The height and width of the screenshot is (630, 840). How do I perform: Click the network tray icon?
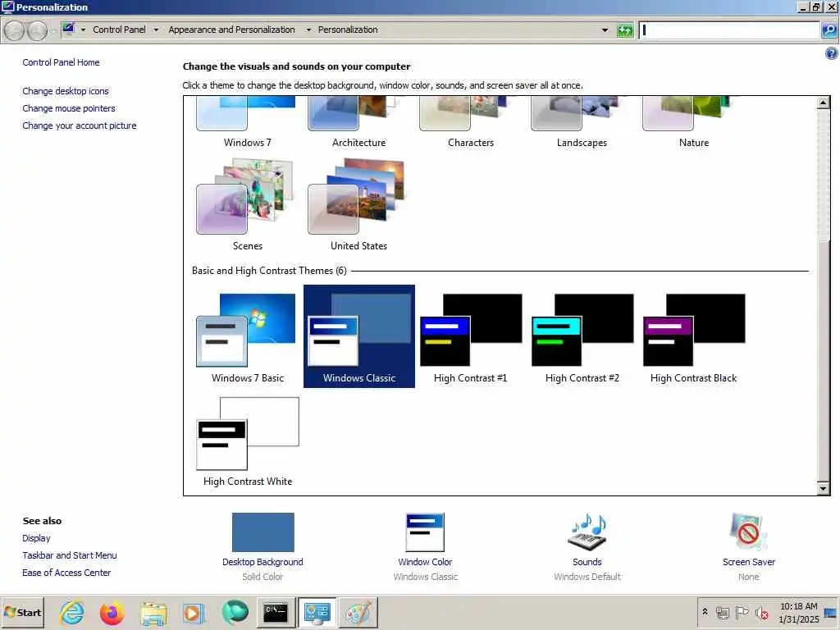[723, 612]
